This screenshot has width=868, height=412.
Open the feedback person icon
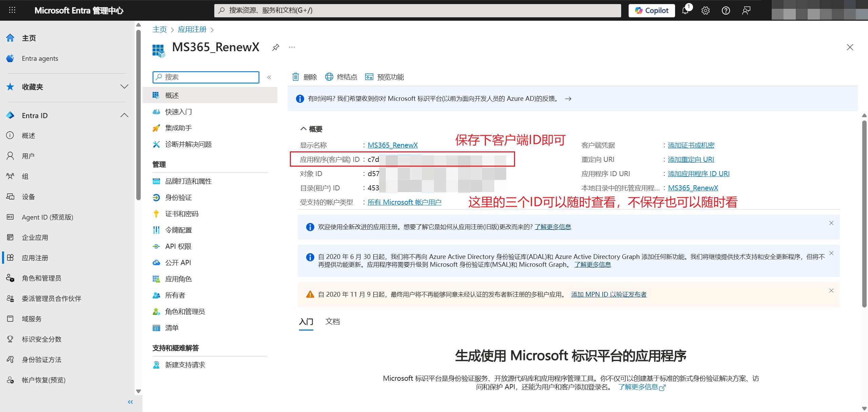click(x=746, y=11)
